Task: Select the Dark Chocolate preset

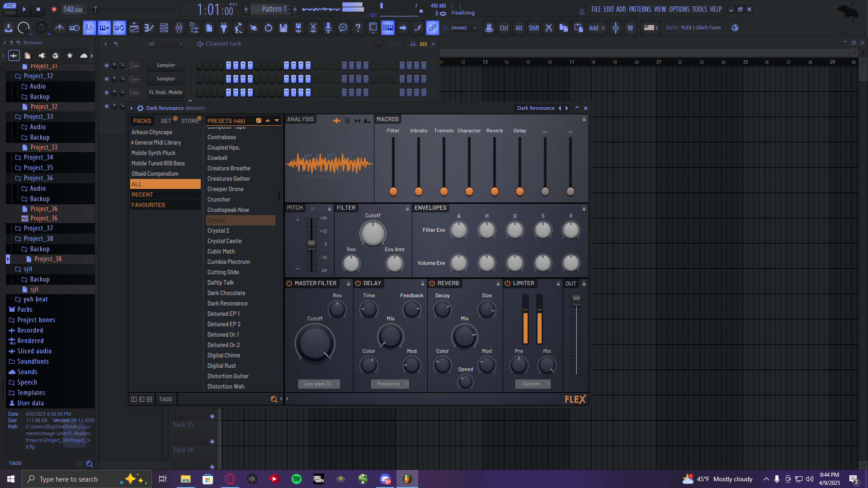Action: [x=226, y=293]
